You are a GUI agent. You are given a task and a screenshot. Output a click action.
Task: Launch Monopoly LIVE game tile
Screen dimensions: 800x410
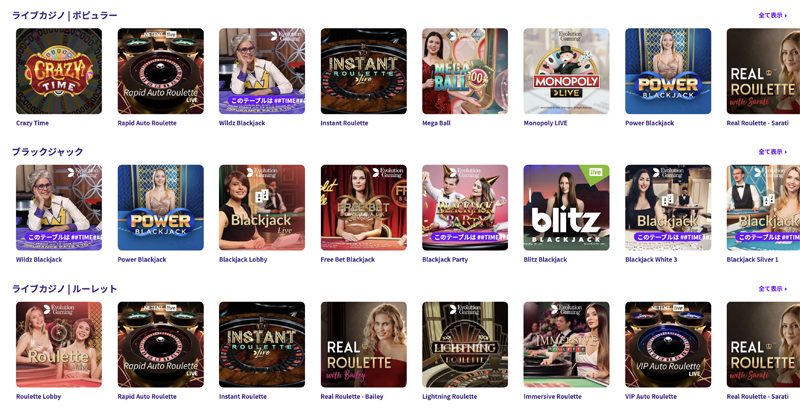click(566, 71)
